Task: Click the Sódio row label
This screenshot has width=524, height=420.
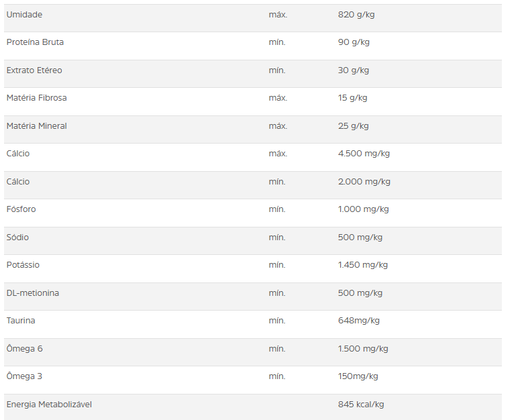Action: (x=17, y=238)
